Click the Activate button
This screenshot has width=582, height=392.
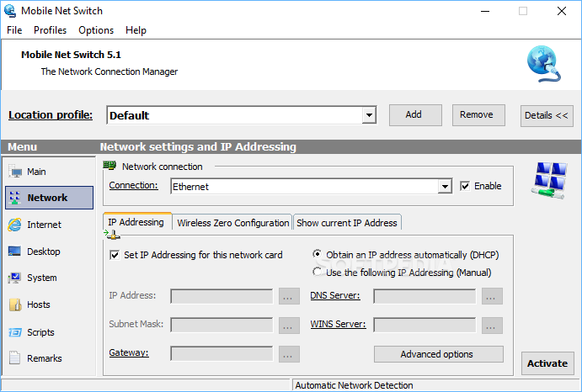click(x=547, y=363)
